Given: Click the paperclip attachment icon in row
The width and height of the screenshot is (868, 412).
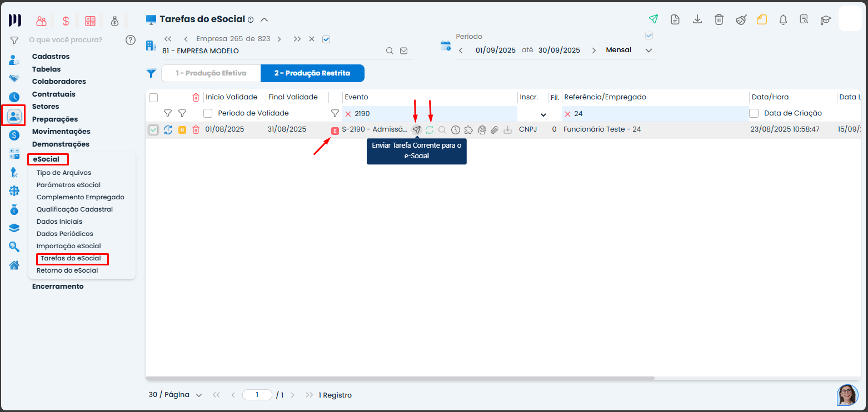Looking at the screenshot, I should (x=495, y=130).
